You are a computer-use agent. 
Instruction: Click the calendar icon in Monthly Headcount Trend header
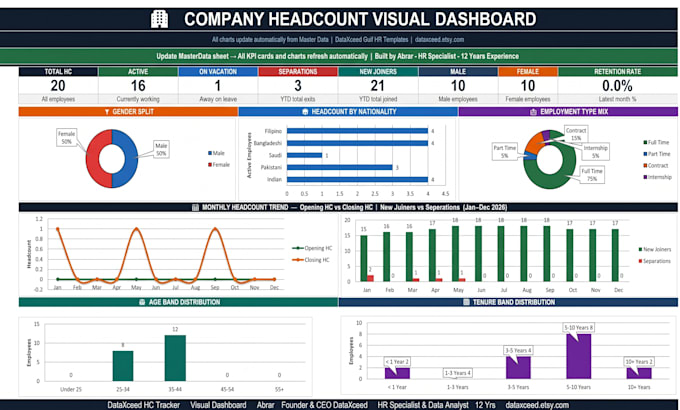click(x=195, y=207)
